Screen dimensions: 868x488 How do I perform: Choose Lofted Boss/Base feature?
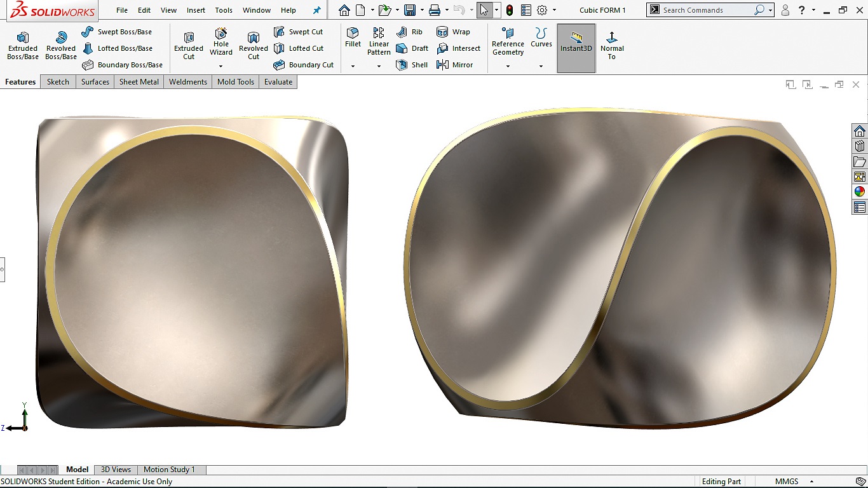pos(117,48)
